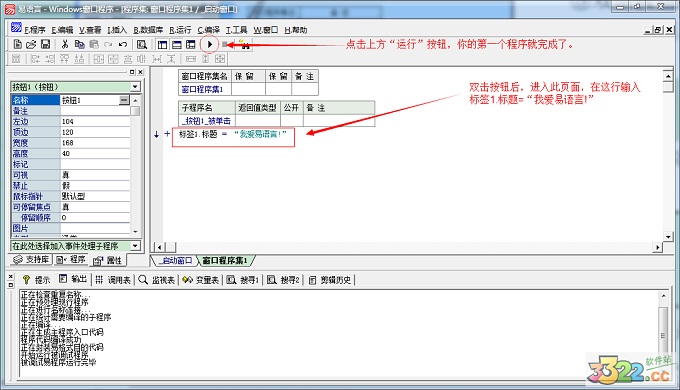Open the C.编译 menu

click(209, 30)
